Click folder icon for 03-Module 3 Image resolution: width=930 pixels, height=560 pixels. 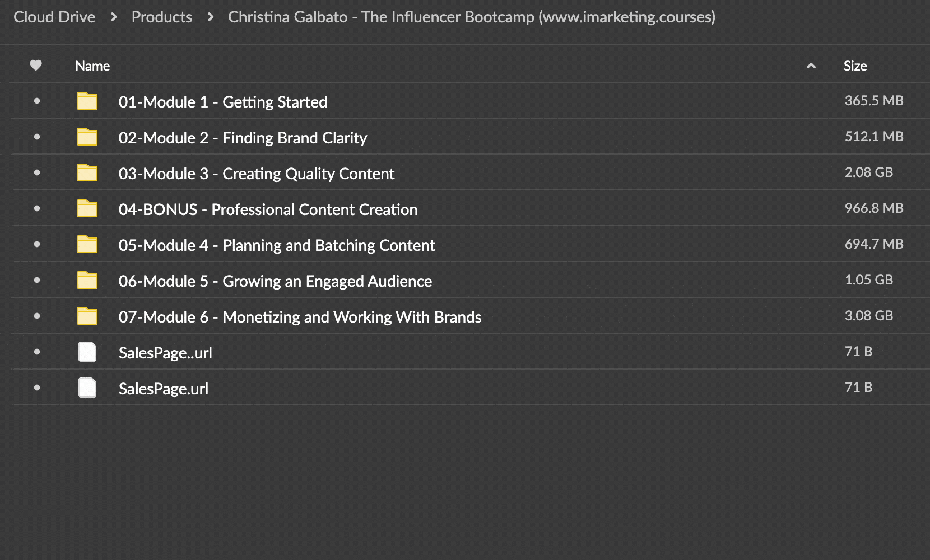tap(87, 172)
